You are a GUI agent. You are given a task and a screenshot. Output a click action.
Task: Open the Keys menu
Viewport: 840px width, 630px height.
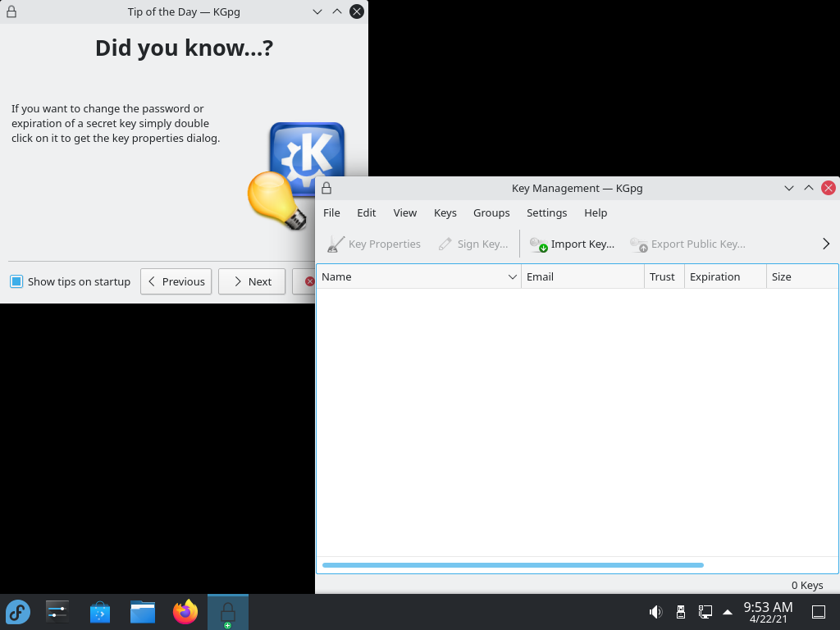click(445, 213)
